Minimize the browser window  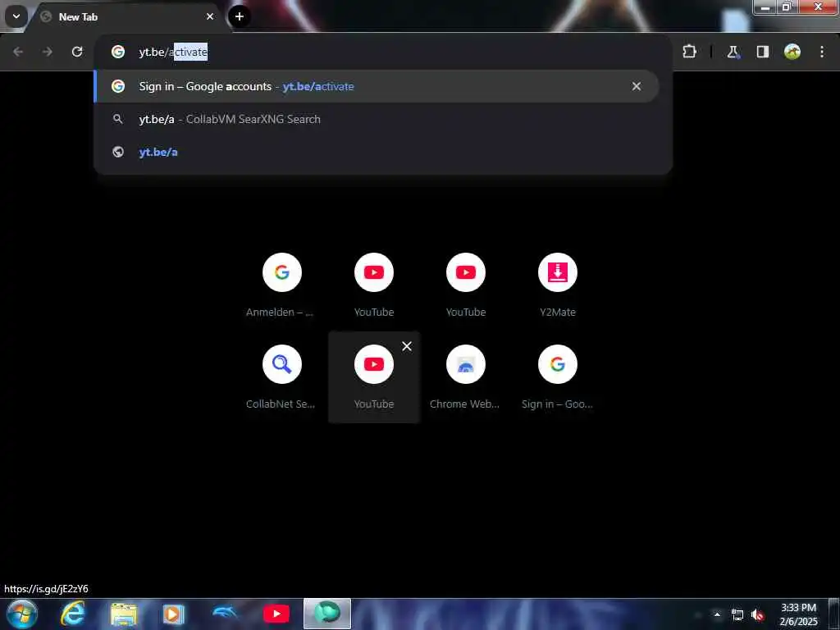(x=765, y=7)
